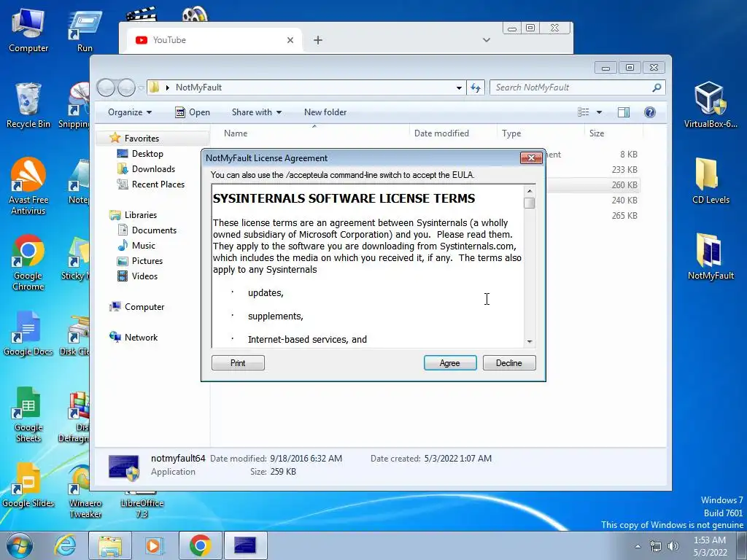Open the view options dropdown arrow
747x560 pixels.
click(x=600, y=112)
